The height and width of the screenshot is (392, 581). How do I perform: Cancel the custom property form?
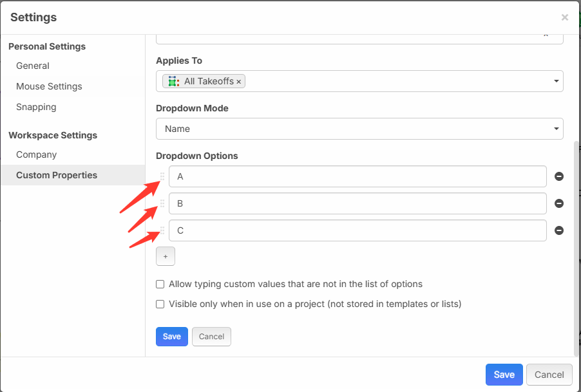(211, 337)
